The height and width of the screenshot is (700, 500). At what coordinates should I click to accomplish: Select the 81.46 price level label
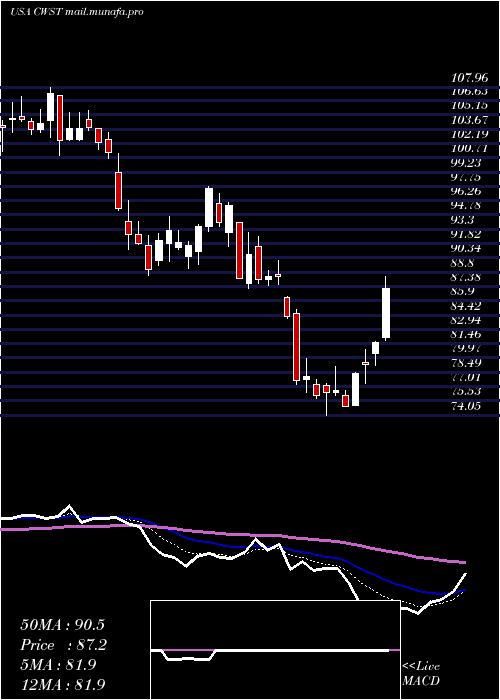click(466, 334)
